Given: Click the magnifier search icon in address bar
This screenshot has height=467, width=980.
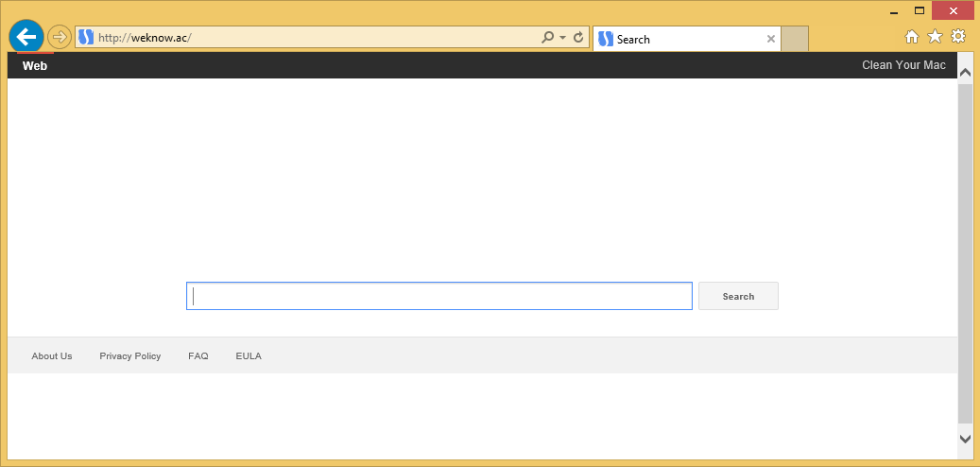Looking at the screenshot, I should [547, 38].
